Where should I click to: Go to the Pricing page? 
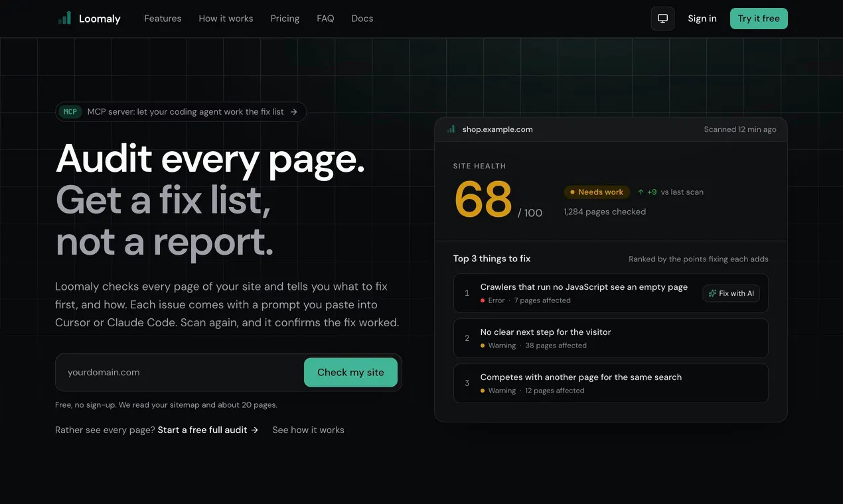pos(285,19)
